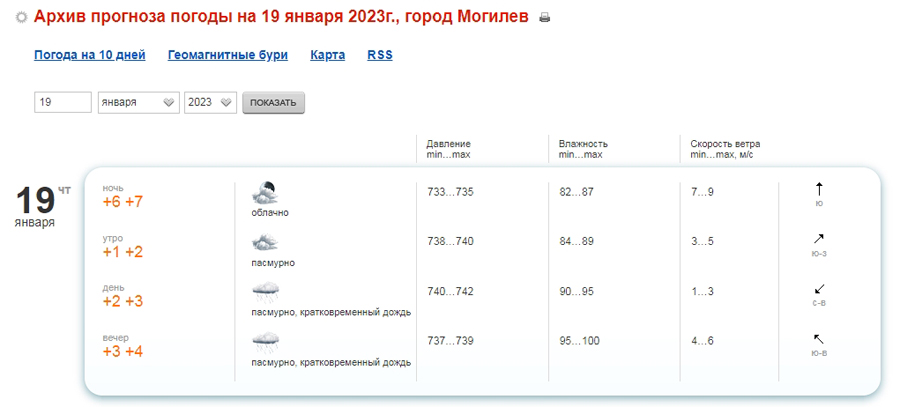Open the RSS link
The image size is (900, 407).
coord(380,55)
